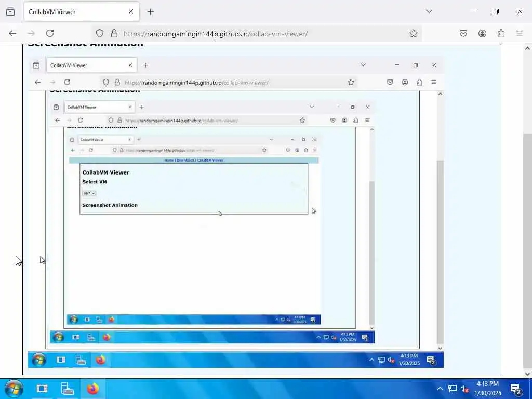This screenshot has width=532, height=399.
Task: Open the pinned white window icon beside Start
Action: point(42,389)
